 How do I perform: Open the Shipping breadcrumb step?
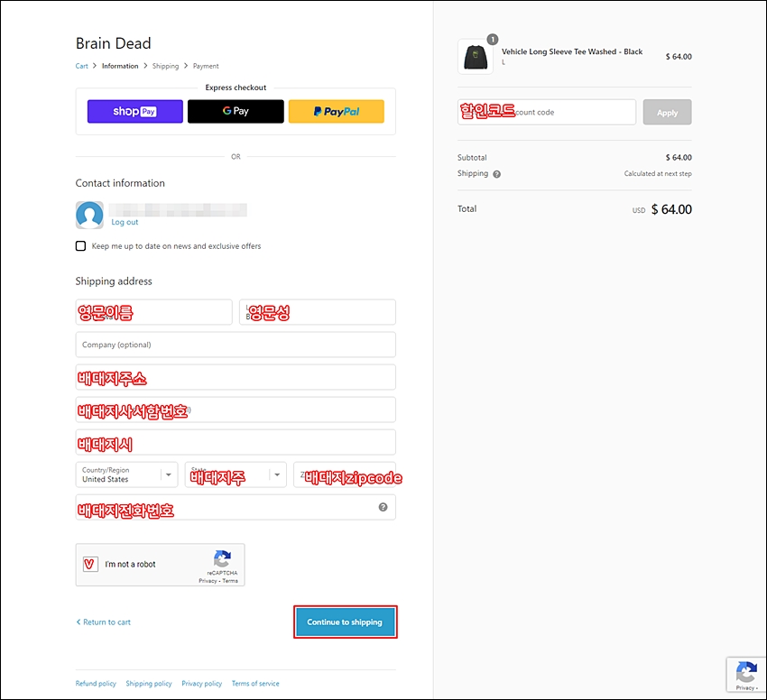(165, 66)
